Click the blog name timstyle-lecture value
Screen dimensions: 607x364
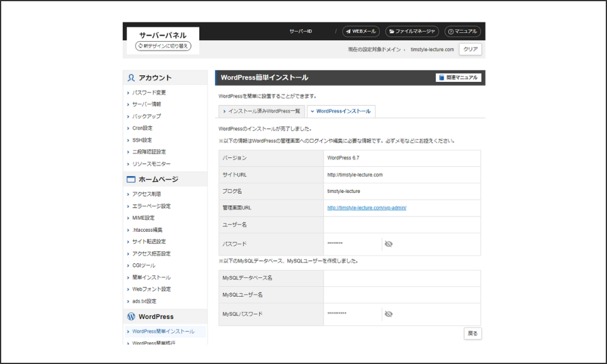point(344,191)
